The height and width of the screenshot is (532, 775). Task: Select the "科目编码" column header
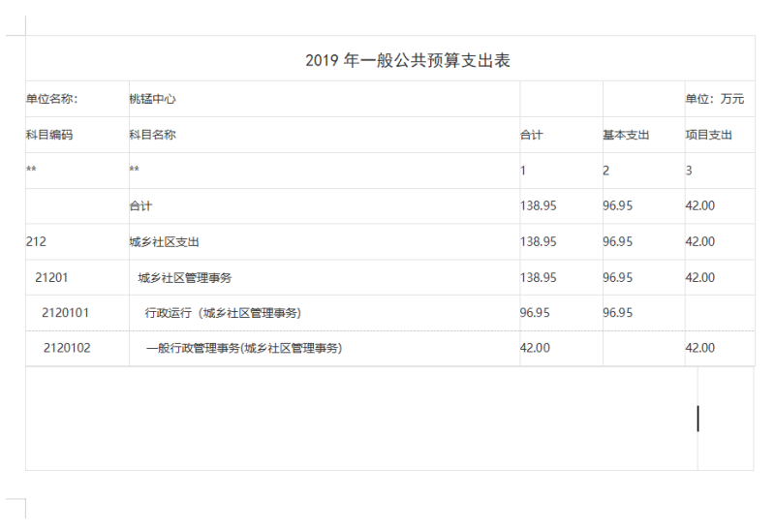point(49,135)
